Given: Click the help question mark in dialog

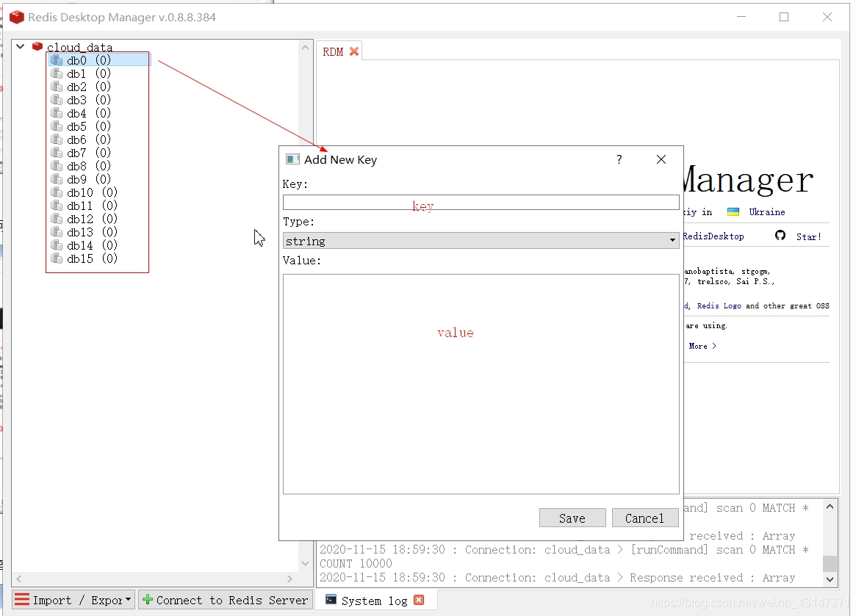Looking at the screenshot, I should click(x=619, y=159).
